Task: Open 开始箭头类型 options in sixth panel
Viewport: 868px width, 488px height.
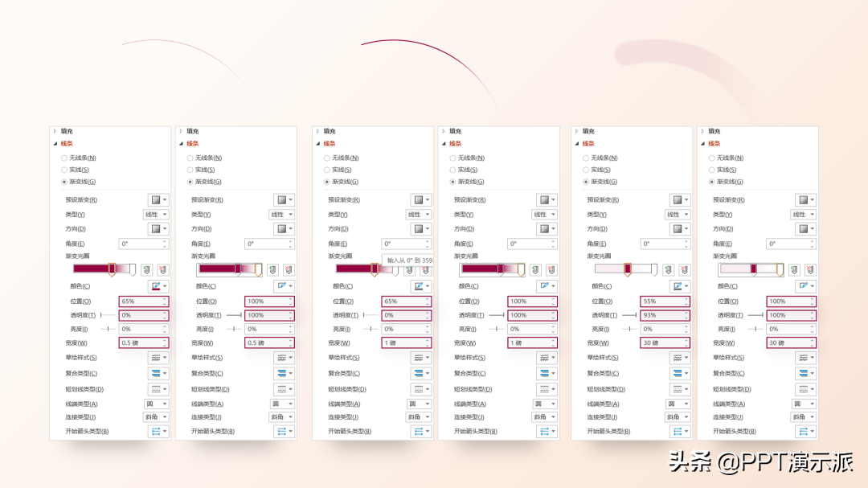Action: pos(806,431)
